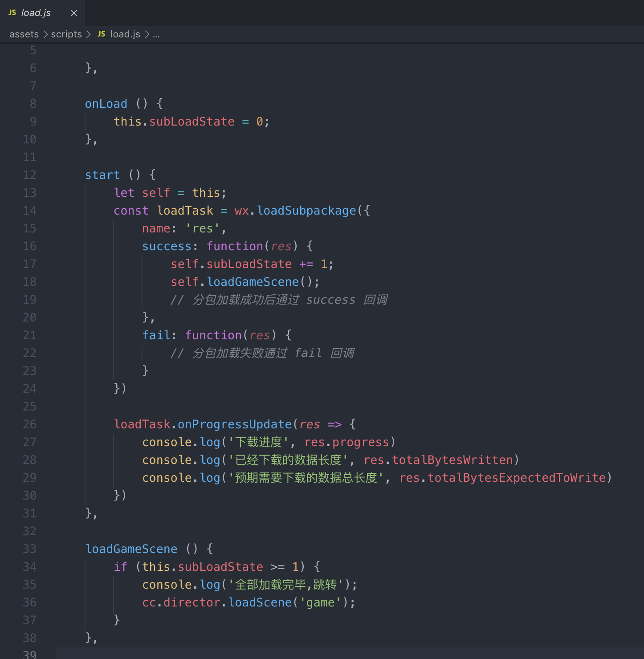The height and width of the screenshot is (659, 644).
Task: Click the self.loadGameScene() call on line 18
Action: [245, 282]
